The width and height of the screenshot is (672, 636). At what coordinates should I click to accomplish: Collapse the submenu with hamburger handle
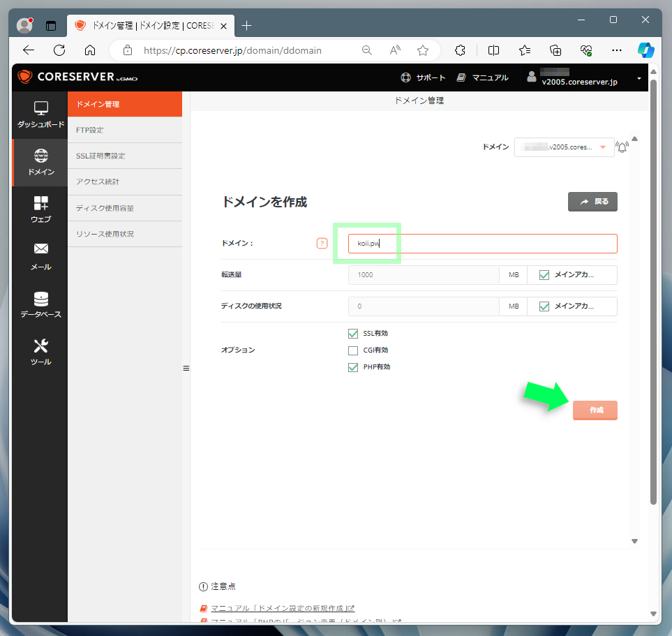186,369
